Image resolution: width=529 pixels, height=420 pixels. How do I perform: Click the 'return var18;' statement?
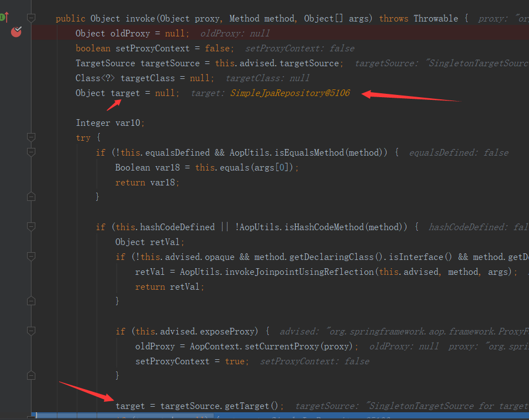tap(147, 182)
